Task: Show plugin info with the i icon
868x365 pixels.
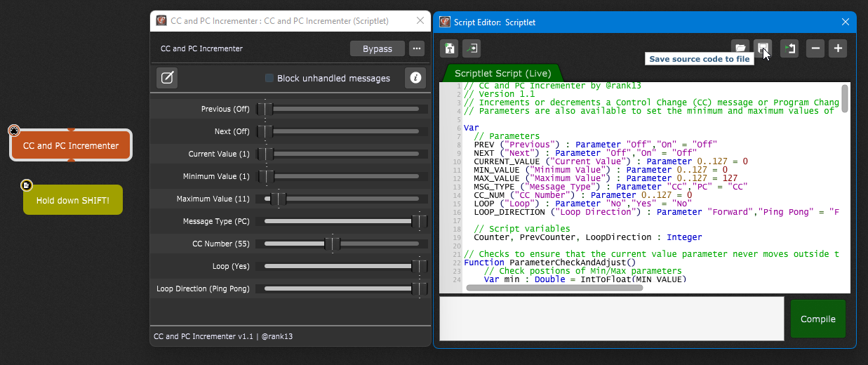Action: tap(415, 78)
